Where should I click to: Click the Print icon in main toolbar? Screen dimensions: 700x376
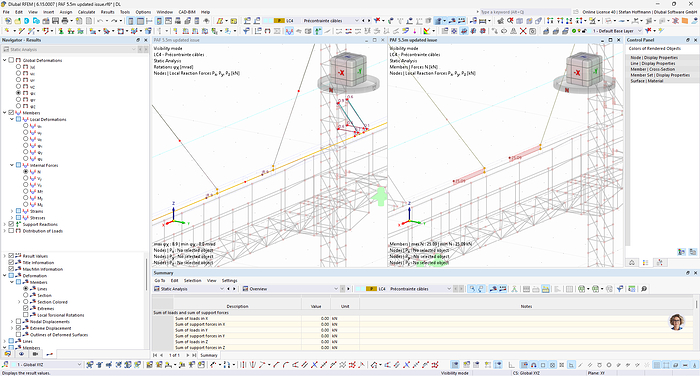(x=65, y=21)
